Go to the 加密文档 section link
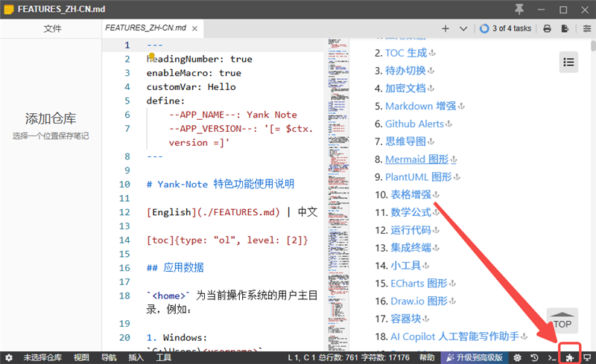 pyautogui.click(x=405, y=89)
